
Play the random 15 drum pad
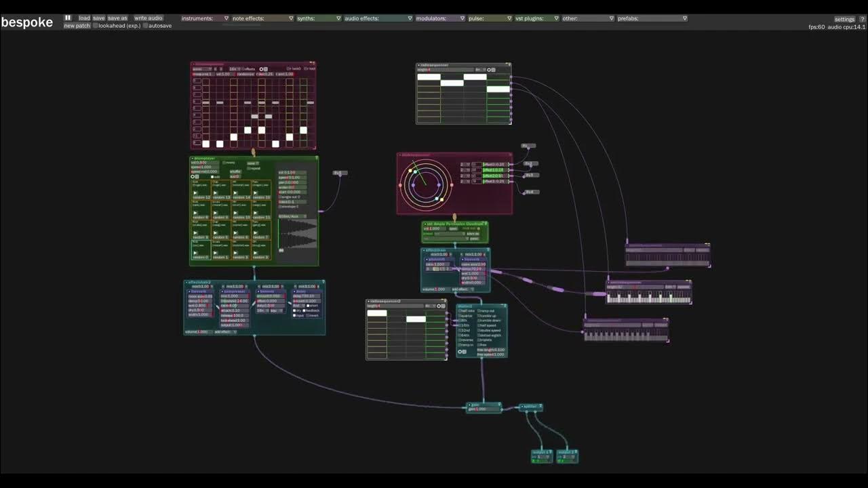pyautogui.click(x=255, y=193)
